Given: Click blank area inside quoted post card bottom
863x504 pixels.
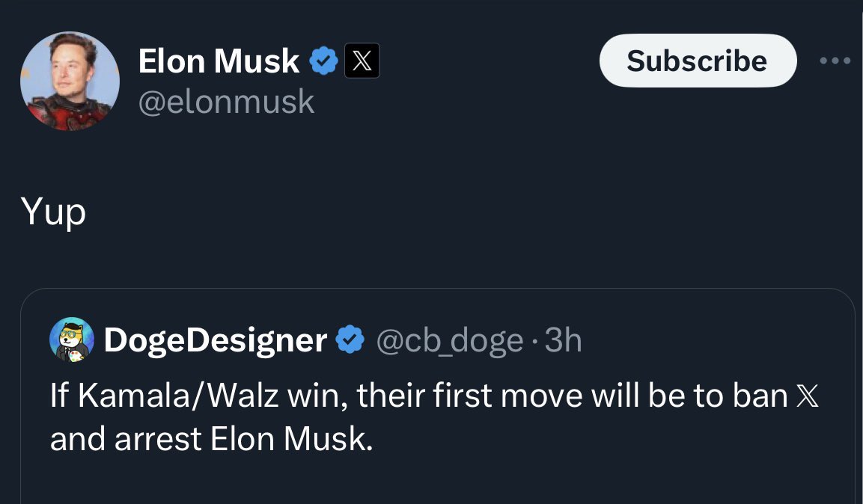Looking at the screenshot, I should click(x=438, y=481).
